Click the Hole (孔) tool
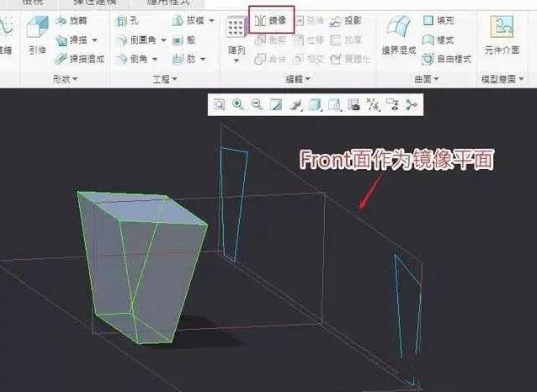 click(127, 21)
